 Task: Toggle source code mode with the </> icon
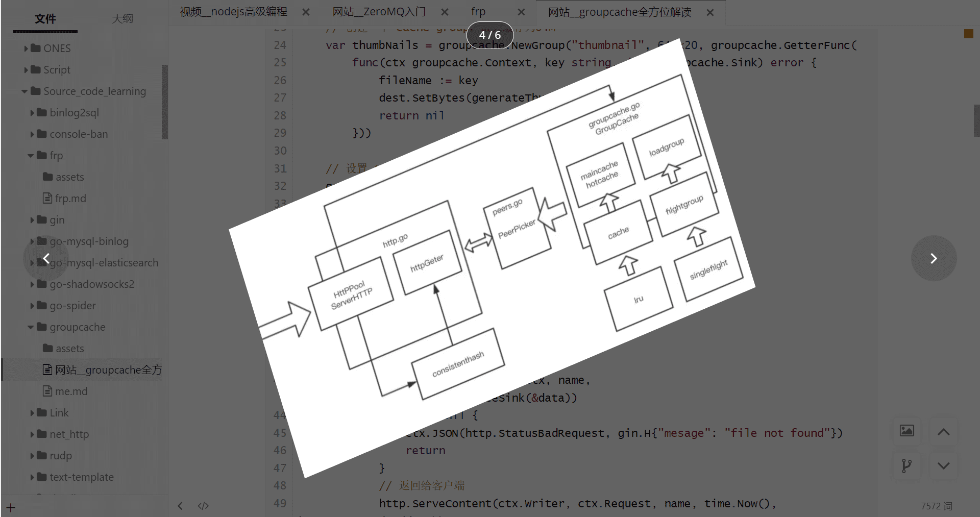click(x=203, y=506)
